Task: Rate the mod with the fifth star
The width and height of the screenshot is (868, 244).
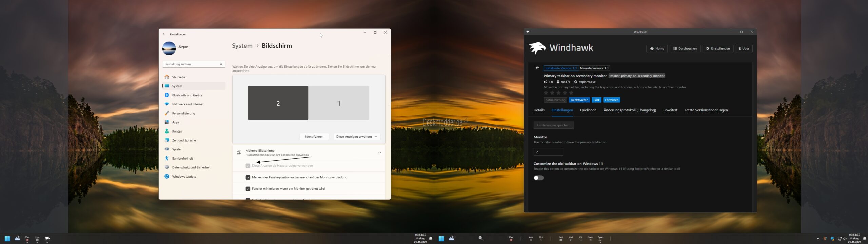Action: (x=571, y=93)
